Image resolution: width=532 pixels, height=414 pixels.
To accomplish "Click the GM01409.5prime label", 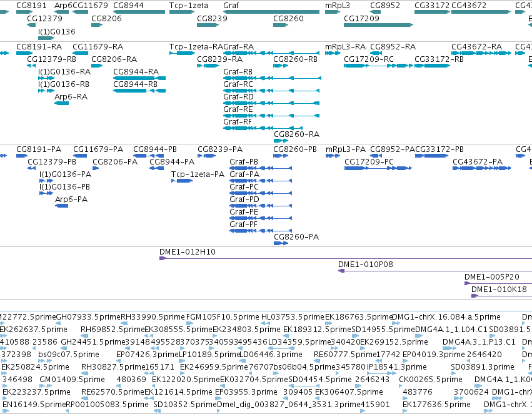I will pos(73,380).
